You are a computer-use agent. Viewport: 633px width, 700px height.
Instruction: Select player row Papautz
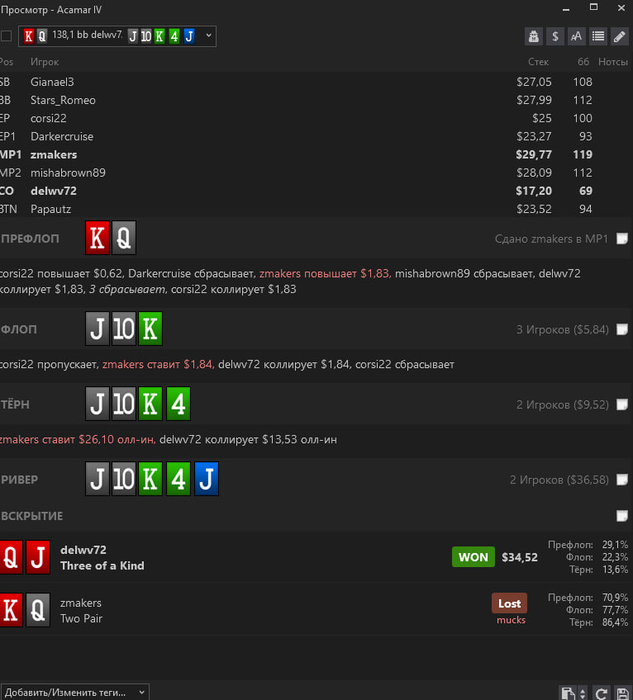click(x=316, y=209)
